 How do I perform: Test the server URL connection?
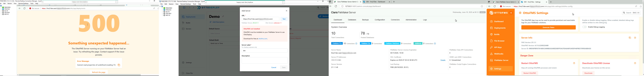pyautogui.click(x=284, y=19)
